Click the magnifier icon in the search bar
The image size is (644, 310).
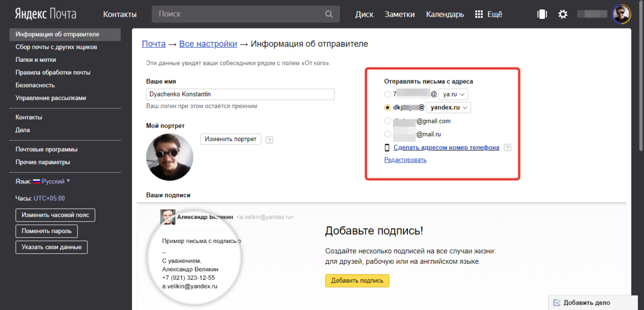(328, 14)
